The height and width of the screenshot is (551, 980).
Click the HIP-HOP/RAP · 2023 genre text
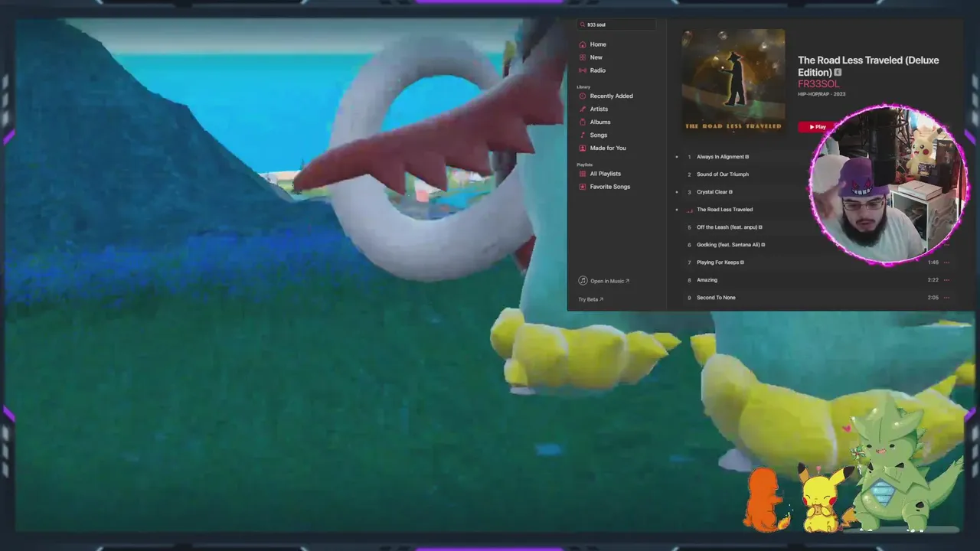(822, 94)
